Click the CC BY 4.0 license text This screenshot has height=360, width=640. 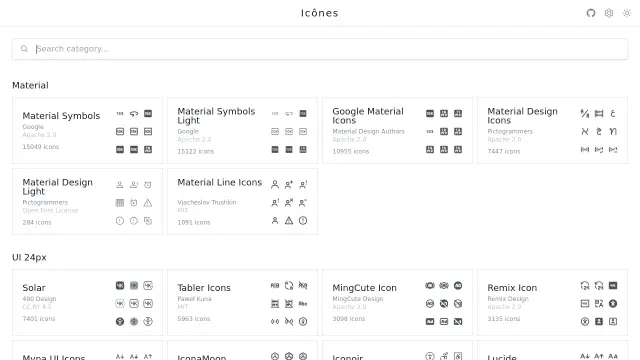(37, 307)
